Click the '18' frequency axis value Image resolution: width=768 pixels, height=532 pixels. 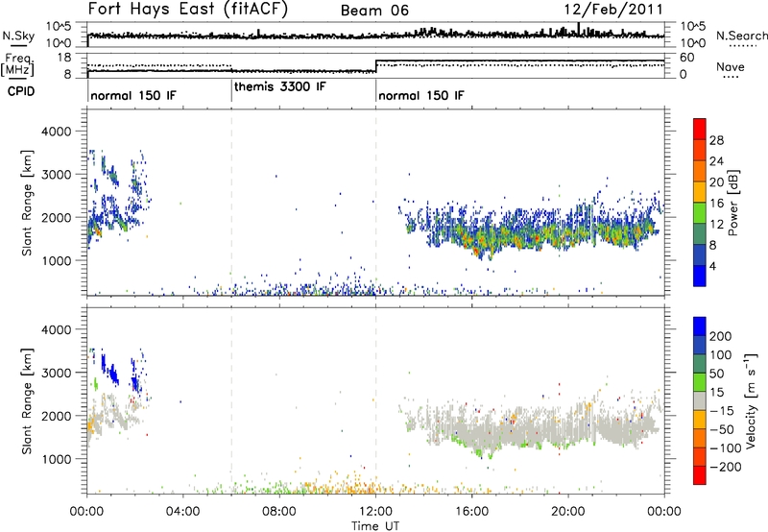64,58
